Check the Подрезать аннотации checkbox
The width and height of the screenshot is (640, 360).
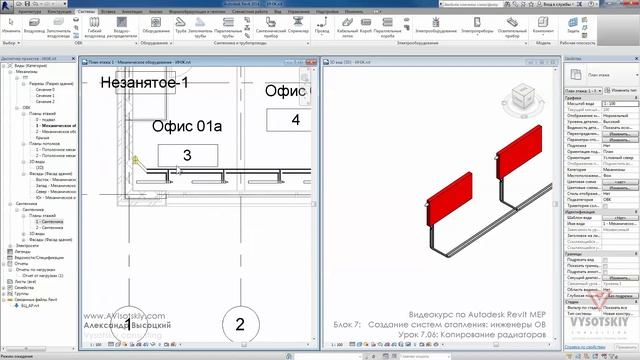605,272
